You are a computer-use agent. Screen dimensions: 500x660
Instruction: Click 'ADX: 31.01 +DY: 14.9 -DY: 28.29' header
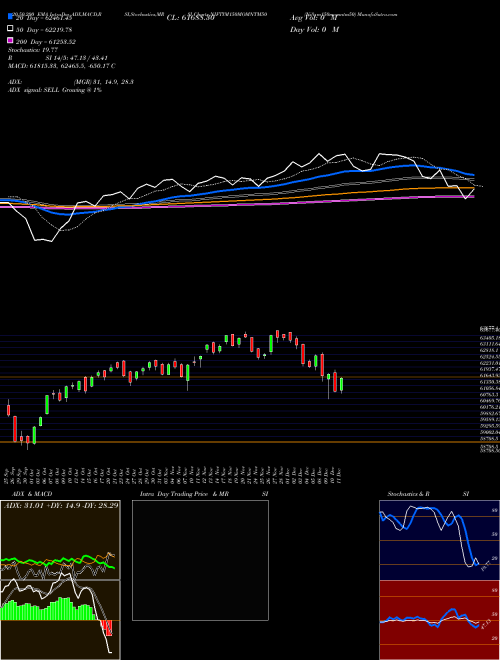point(61,505)
